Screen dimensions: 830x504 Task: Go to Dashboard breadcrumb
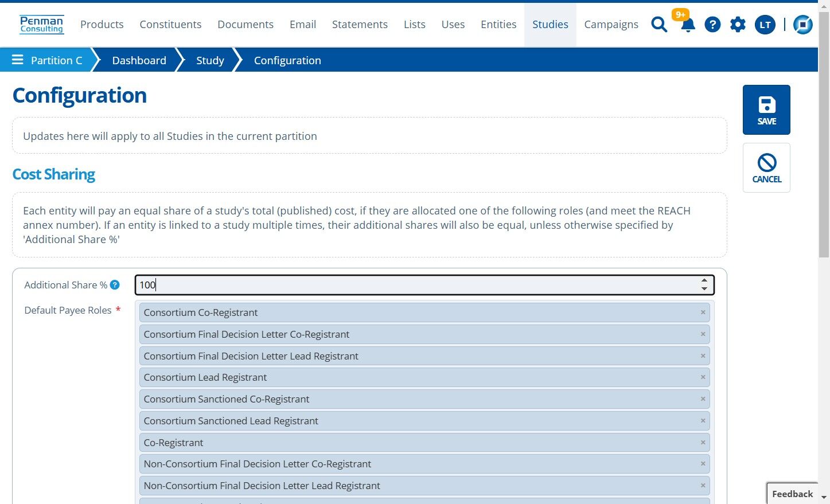tap(139, 60)
